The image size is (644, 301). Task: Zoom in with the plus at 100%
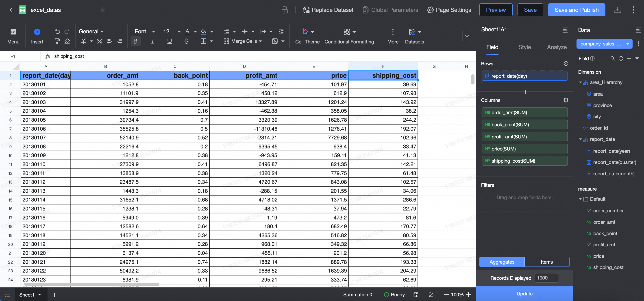point(468,295)
